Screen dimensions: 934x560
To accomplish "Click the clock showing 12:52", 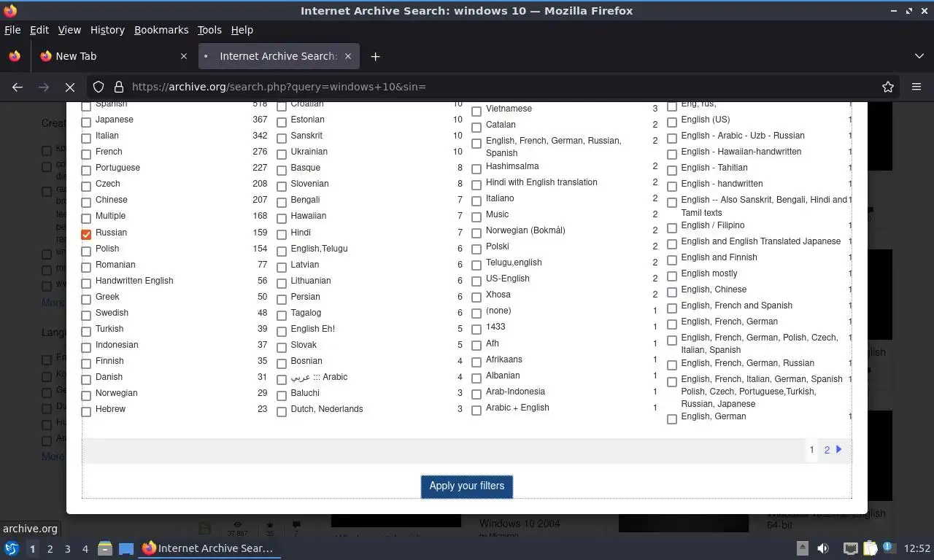I will pos(917,548).
